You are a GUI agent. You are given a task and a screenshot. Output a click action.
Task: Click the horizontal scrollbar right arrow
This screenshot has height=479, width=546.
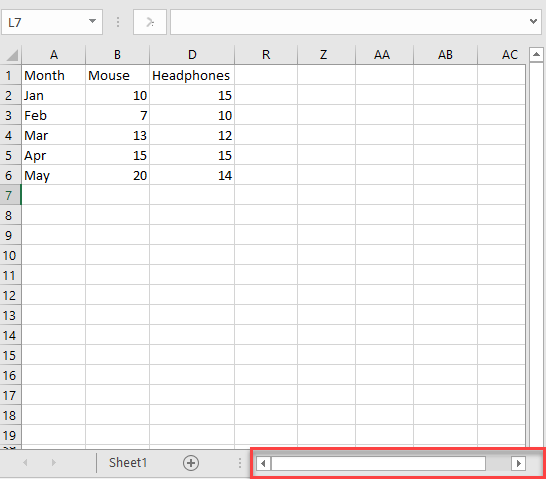518,463
